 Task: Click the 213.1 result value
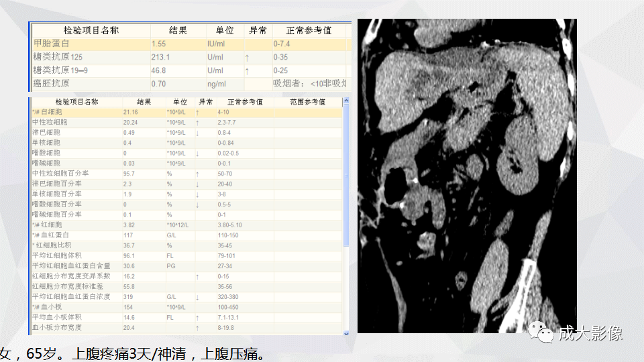[x=160, y=57]
